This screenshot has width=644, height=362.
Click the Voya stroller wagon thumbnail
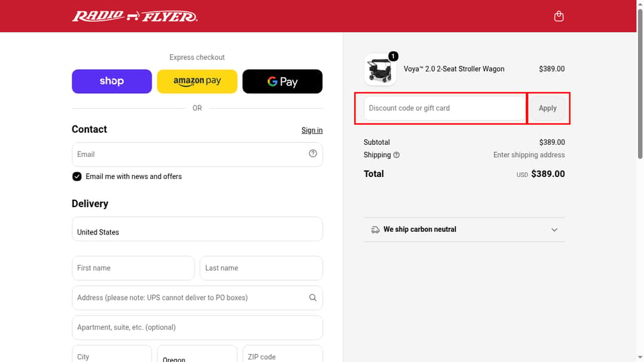tap(380, 69)
